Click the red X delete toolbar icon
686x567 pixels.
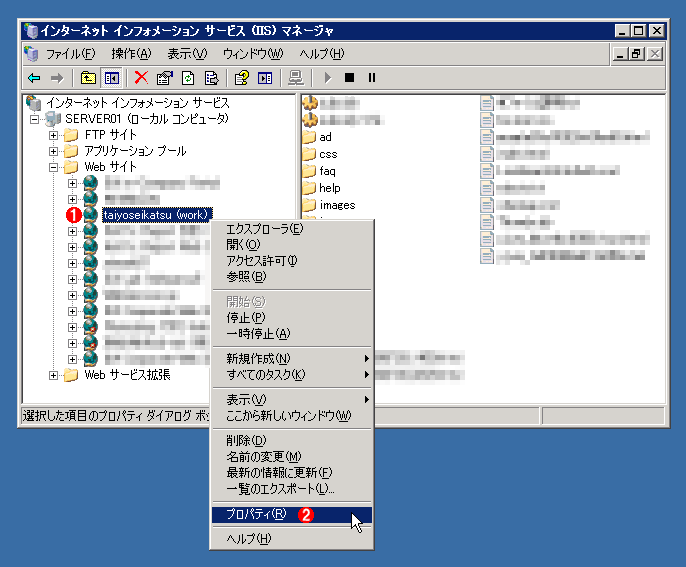(141, 78)
